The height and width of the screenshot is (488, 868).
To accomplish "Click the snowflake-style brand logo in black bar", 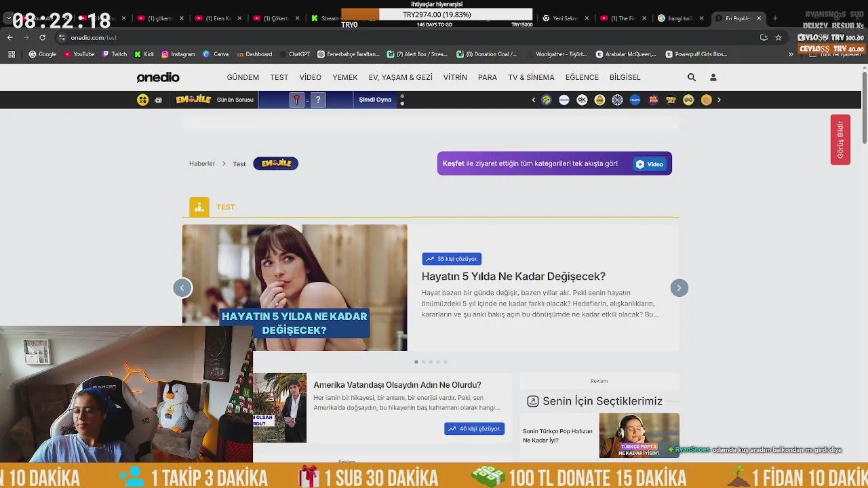I will (617, 100).
